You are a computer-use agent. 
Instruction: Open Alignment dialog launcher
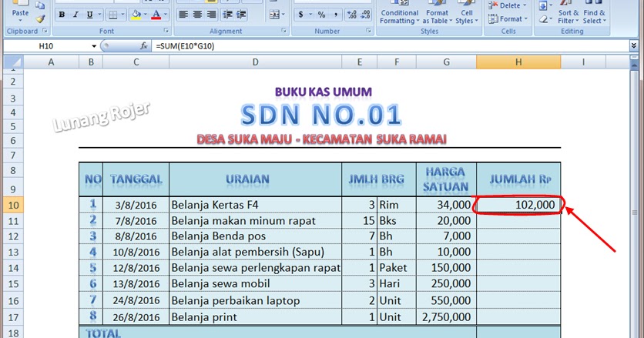(x=283, y=31)
